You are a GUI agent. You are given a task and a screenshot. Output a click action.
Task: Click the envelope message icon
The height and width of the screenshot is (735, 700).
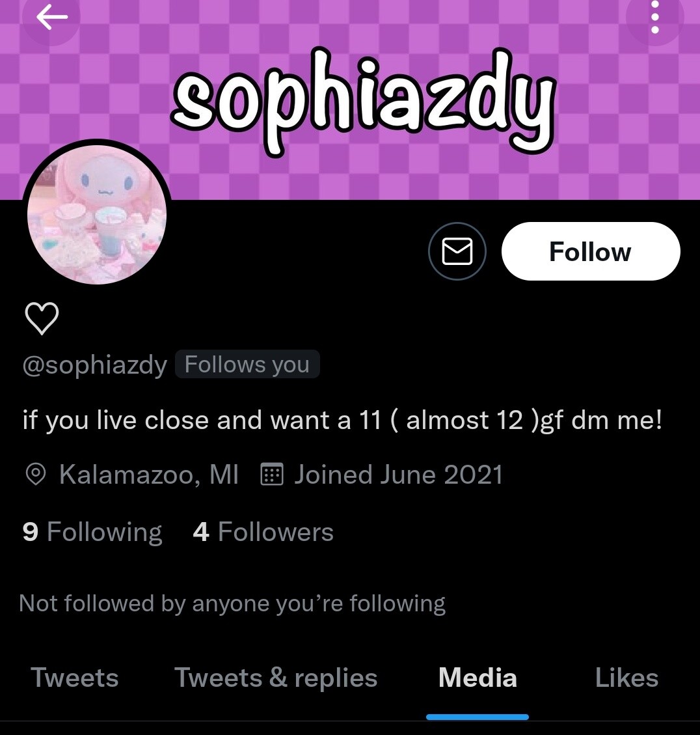coord(457,251)
